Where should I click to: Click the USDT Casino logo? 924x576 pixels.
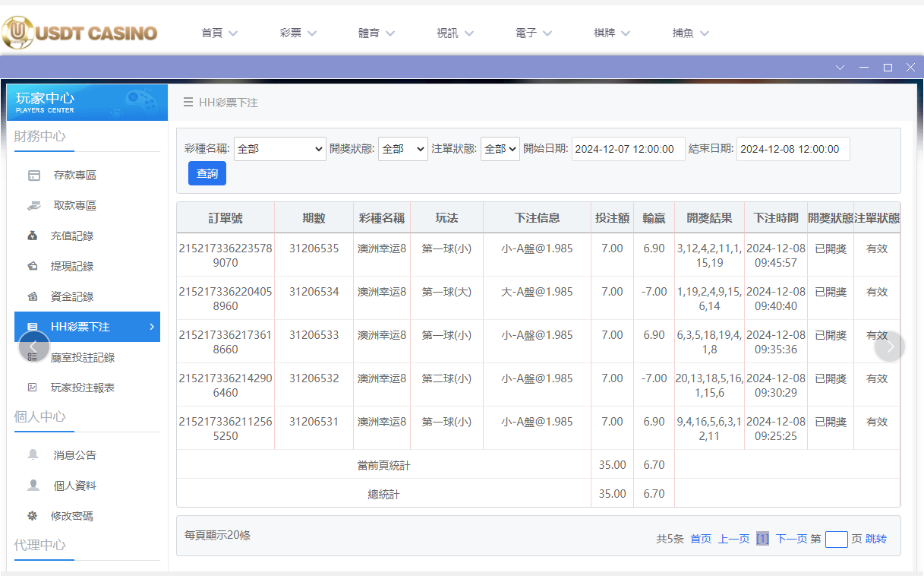pos(80,33)
